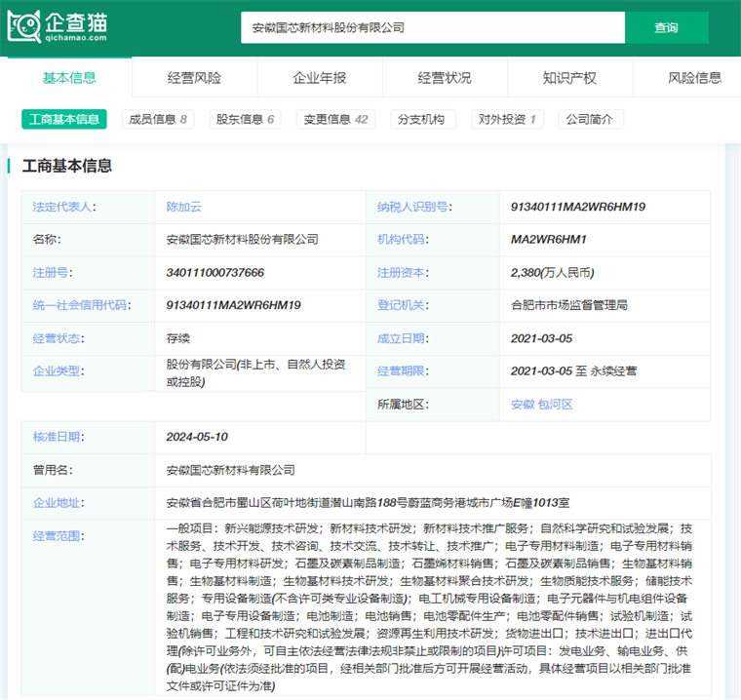Click organization code MA2WR6HM1
Image resolution: width=741 pixels, height=700 pixels.
(549, 240)
